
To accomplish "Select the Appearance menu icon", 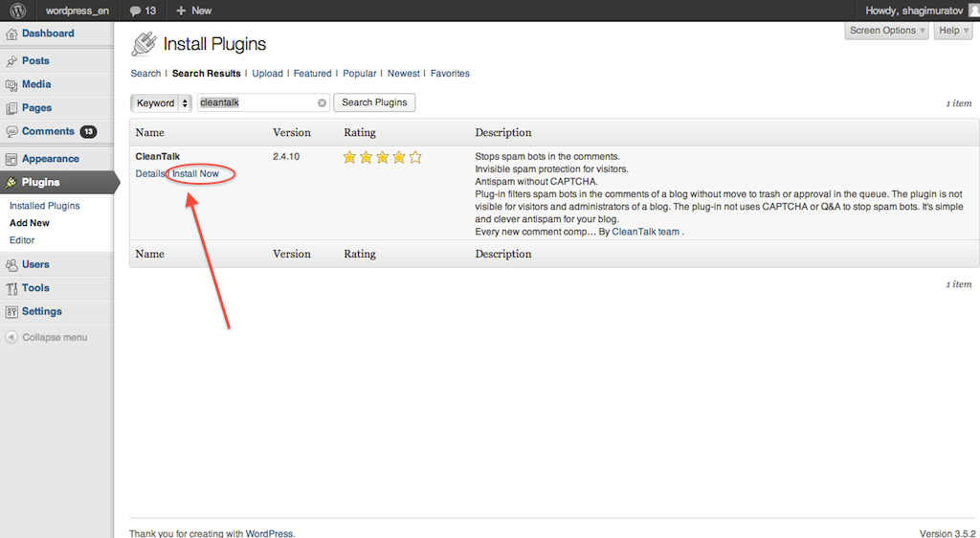I will pos(11,159).
